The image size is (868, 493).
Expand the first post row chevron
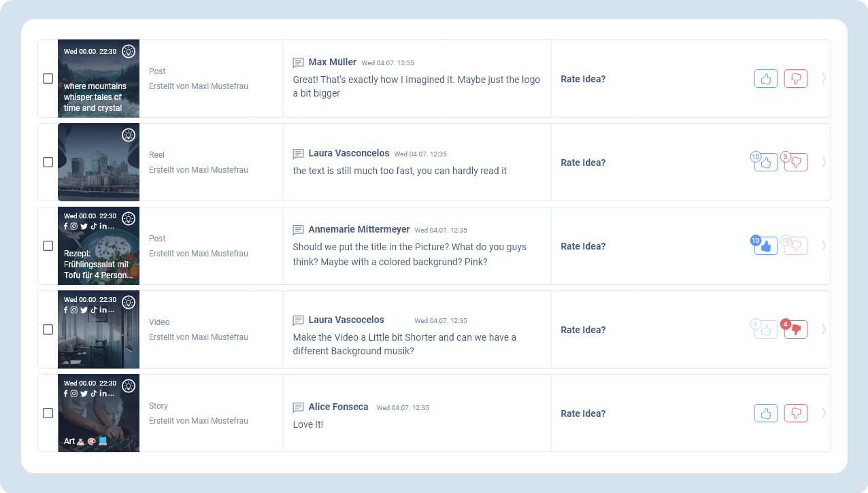click(x=824, y=79)
